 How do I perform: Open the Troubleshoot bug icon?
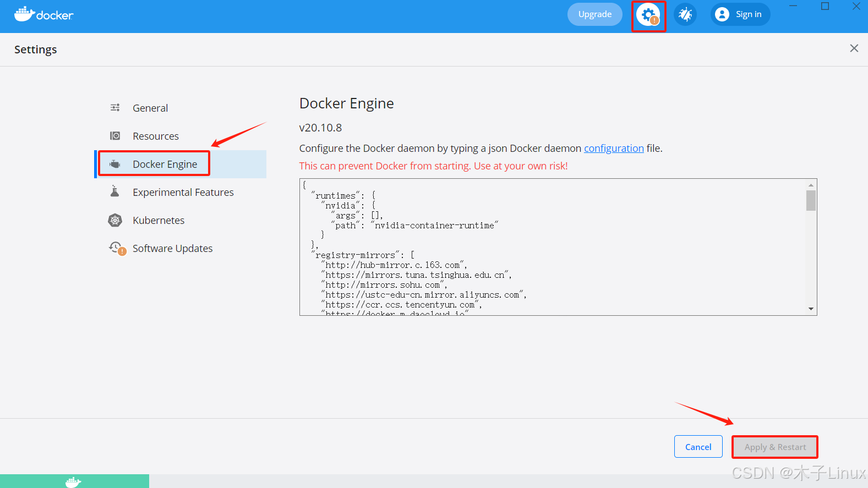(x=685, y=14)
